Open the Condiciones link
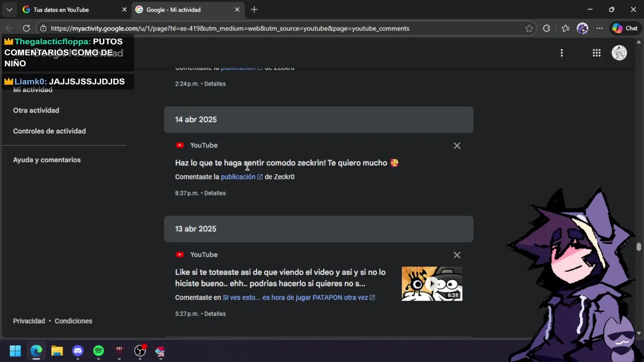 pyautogui.click(x=73, y=321)
